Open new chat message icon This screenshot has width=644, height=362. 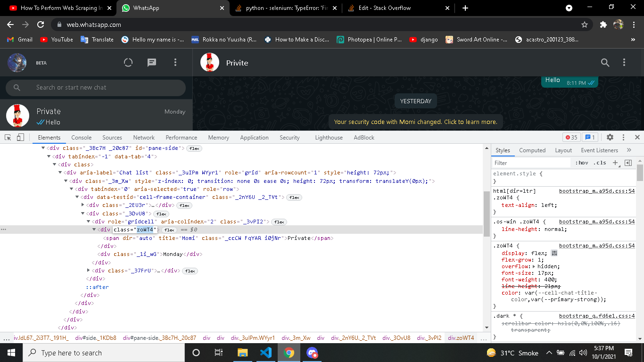click(x=152, y=63)
